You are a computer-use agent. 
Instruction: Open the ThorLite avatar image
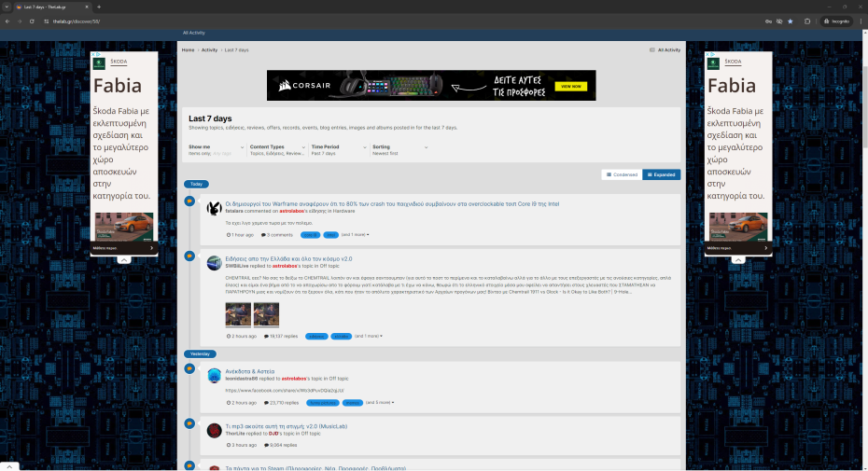pyautogui.click(x=215, y=431)
